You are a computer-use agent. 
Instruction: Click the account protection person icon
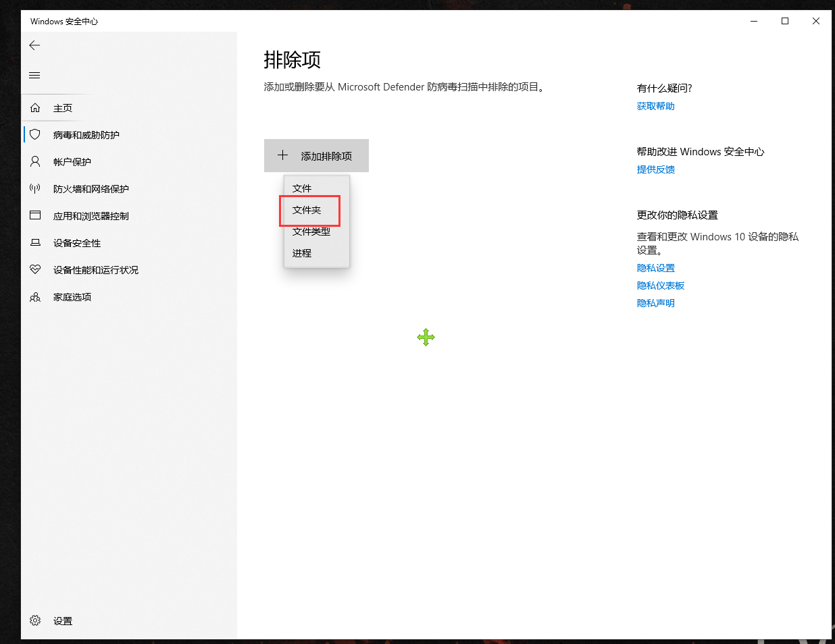pos(35,162)
